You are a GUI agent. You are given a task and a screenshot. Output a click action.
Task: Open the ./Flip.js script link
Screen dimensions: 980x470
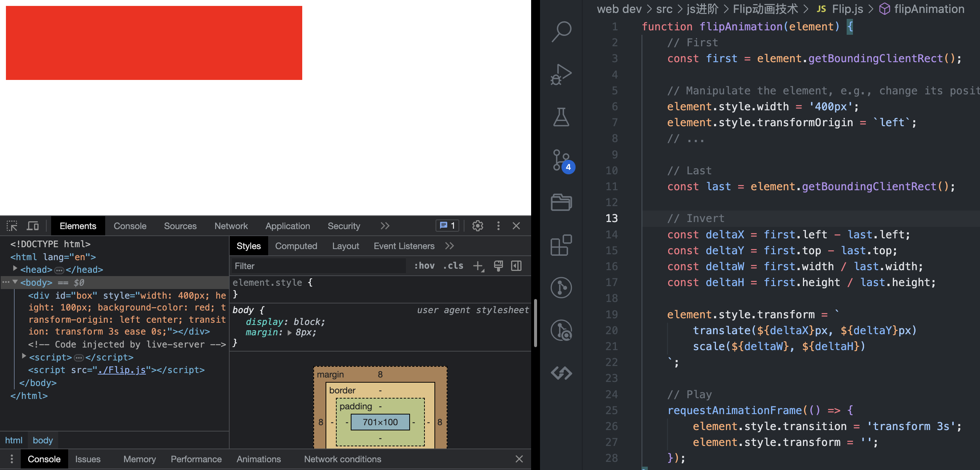point(122,370)
